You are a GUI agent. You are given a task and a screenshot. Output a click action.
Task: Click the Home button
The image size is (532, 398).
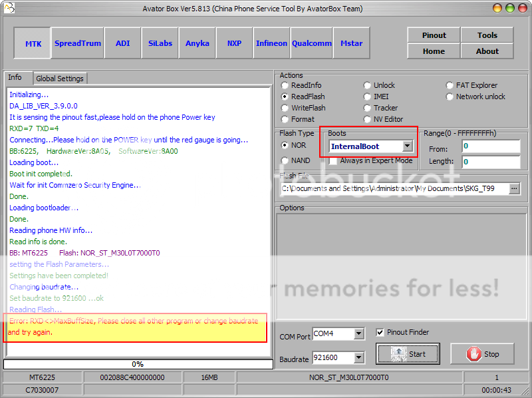[434, 51]
